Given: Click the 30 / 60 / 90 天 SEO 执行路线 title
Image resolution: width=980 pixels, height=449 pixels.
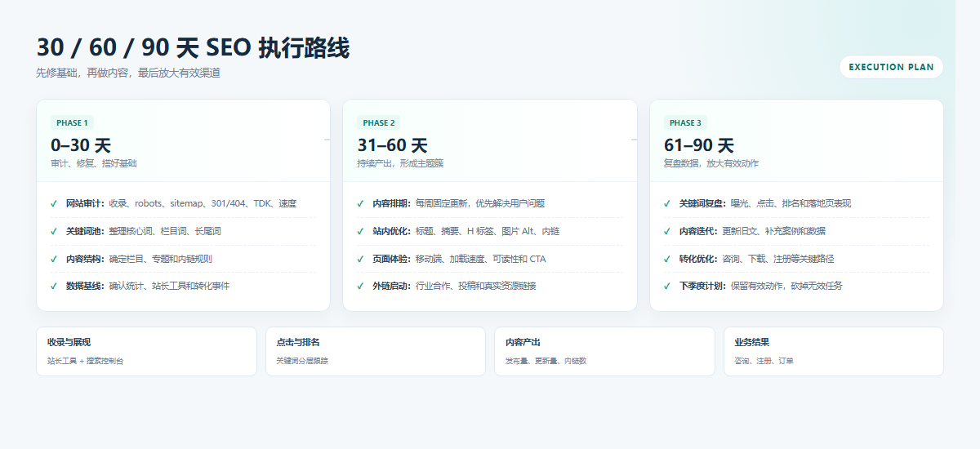Looking at the screenshot, I should [193, 48].
